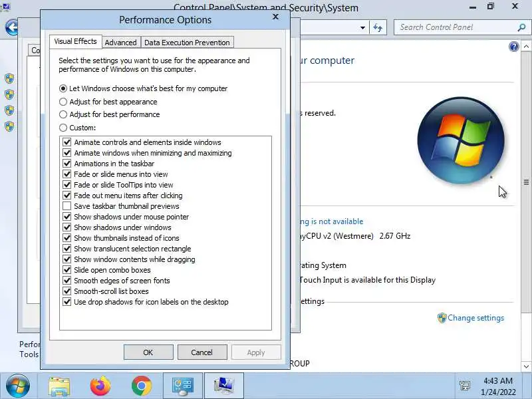The height and width of the screenshot is (399, 532).
Task: Switch to the System Properties taskbar item
Action: [224, 386]
